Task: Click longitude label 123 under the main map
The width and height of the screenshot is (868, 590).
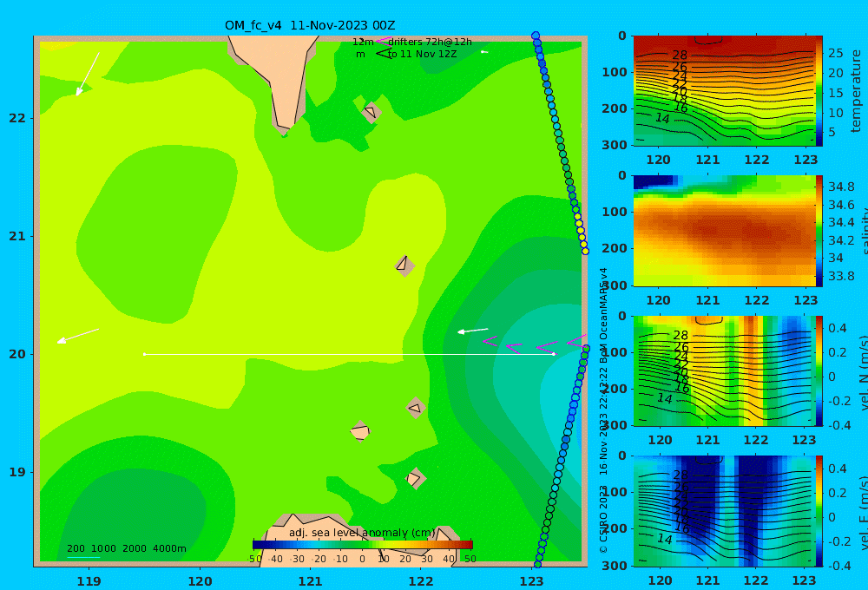Action: 532,581
